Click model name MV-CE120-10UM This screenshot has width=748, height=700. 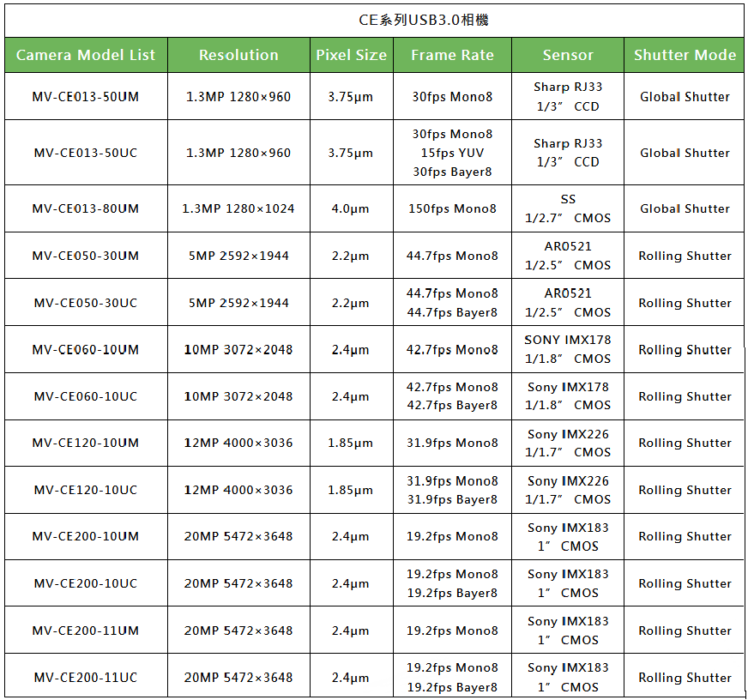tap(86, 443)
